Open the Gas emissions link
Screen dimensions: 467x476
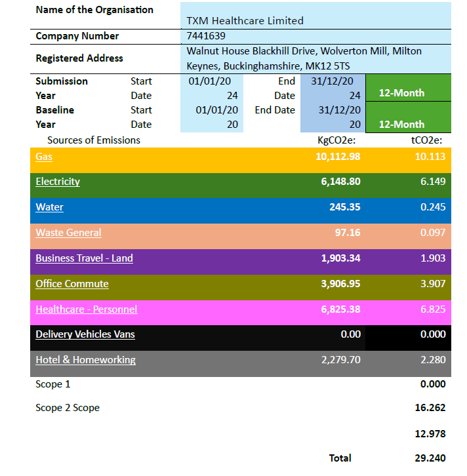44,157
